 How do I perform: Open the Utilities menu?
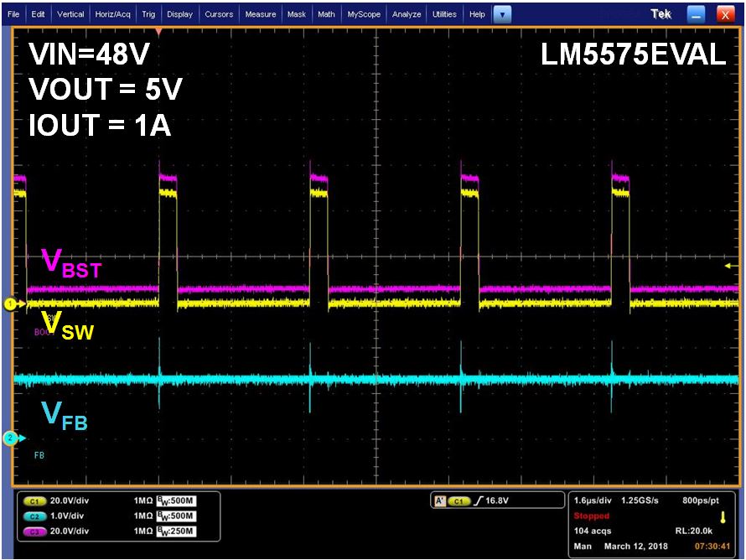(444, 14)
